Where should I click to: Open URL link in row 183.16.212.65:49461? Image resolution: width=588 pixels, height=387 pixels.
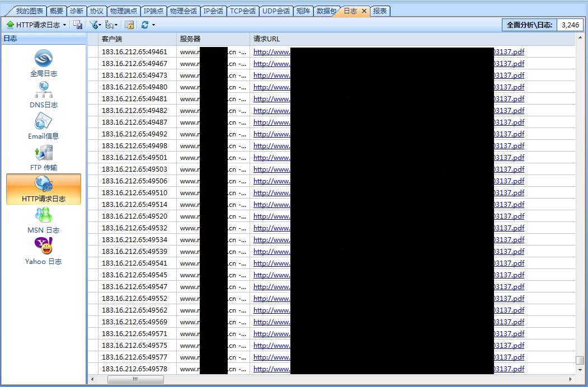389,52
